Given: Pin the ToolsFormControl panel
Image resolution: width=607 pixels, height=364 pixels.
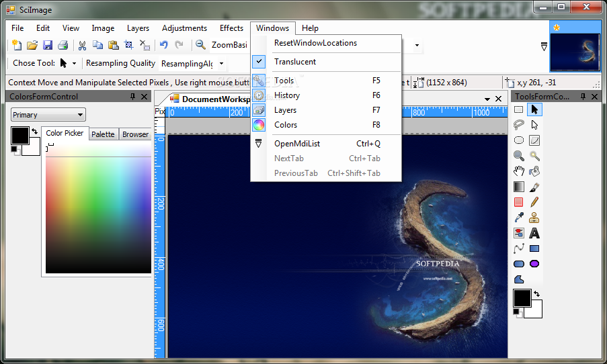Looking at the screenshot, I should [x=583, y=96].
